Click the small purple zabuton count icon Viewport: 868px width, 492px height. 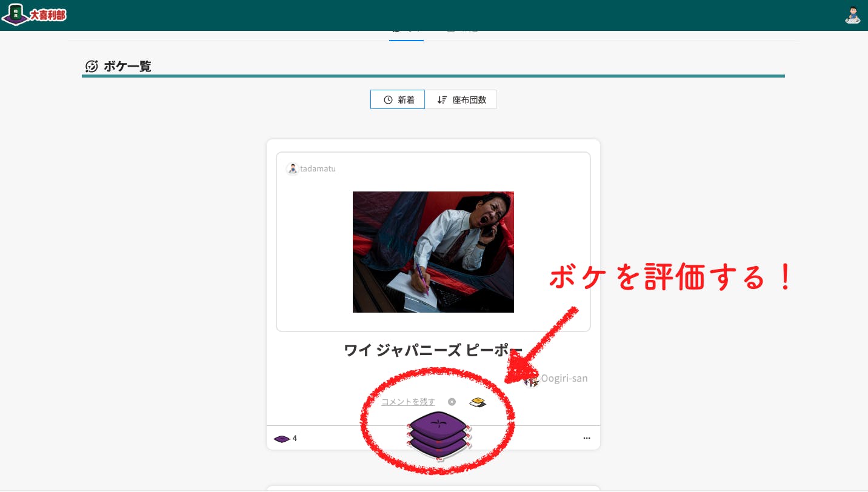(x=281, y=439)
